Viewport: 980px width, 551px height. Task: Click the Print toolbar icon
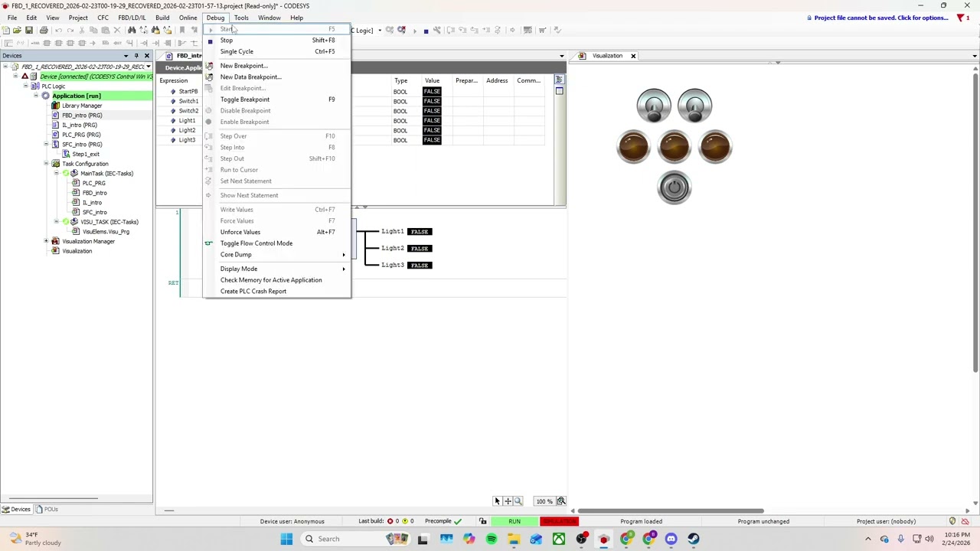point(44,30)
